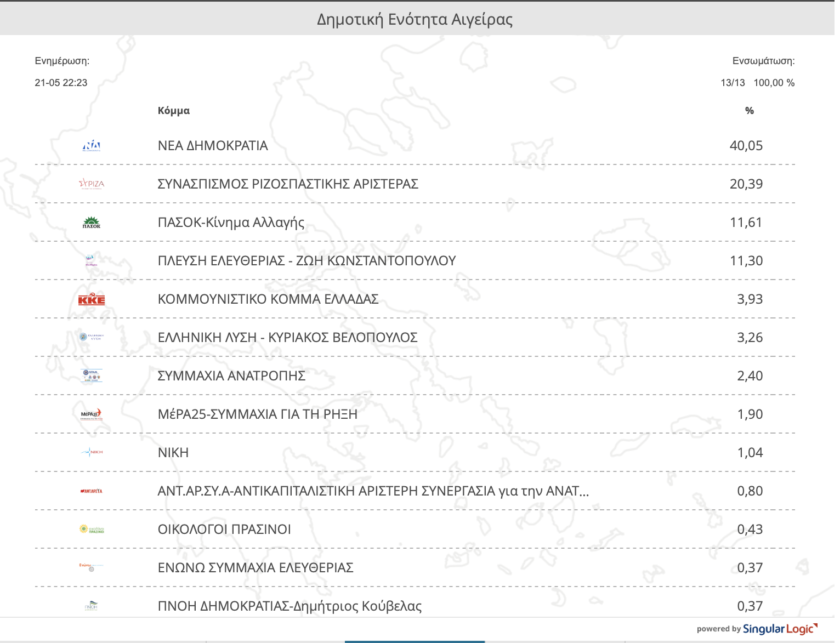Click the Oikologoi Prasinoi sunflower logo
This screenshot has height=643, width=840.
tap(92, 529)
